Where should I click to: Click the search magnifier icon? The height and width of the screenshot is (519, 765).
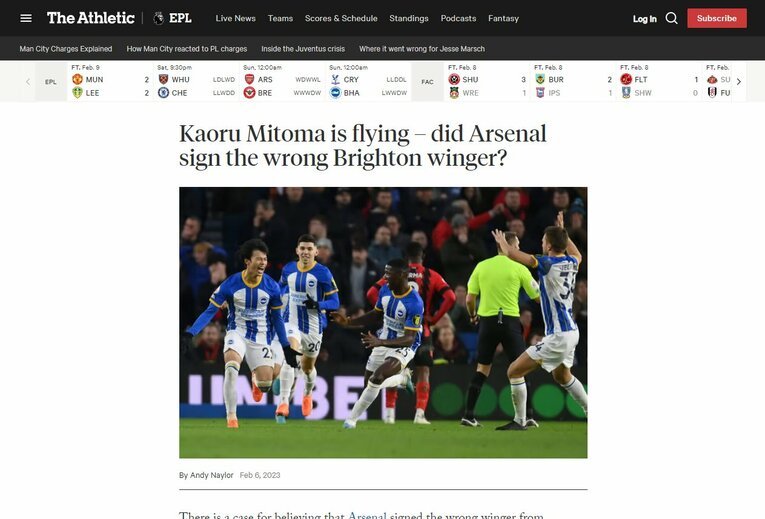point(671,19)
